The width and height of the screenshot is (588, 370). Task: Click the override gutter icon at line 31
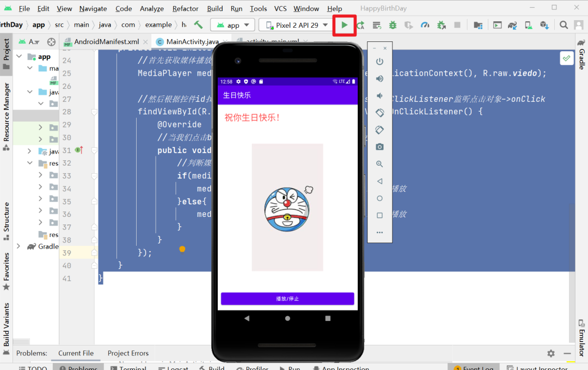[x=79, y=150]
